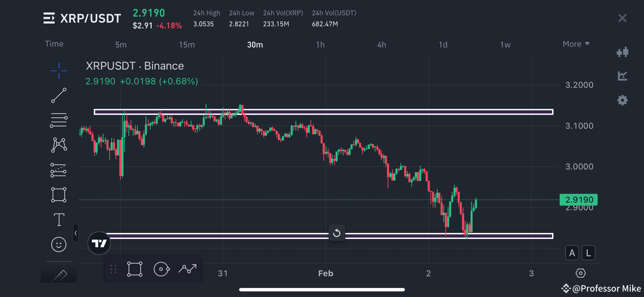Toggle logarithmic scale with the L button
Image resolution: width=644 pixels, height=297 pixels.
coord(588,253)
